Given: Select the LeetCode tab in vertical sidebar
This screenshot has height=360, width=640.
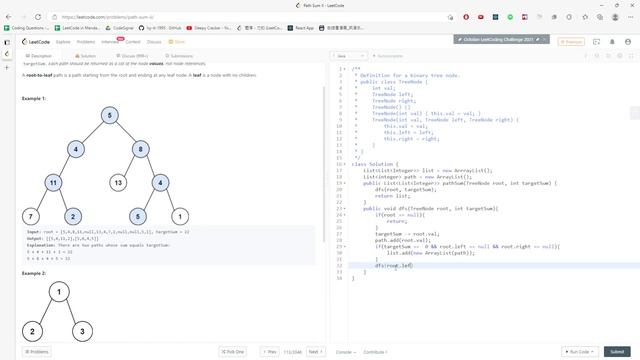Looking at the screenshot, I should click(7, 53).
